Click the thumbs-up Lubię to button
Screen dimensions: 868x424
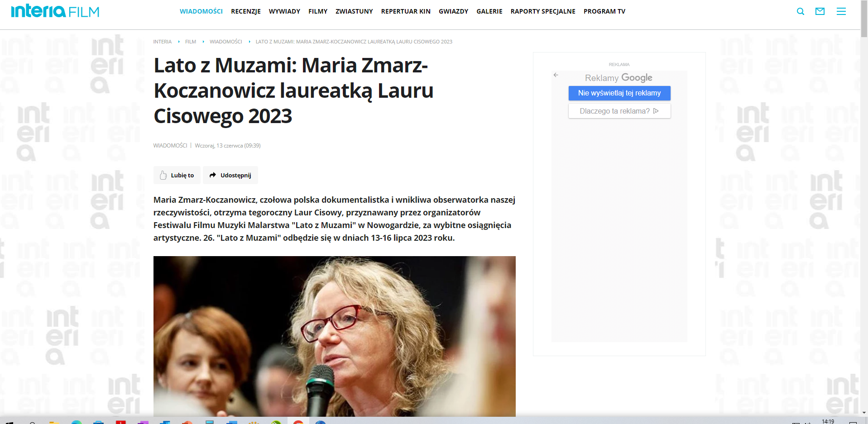177,175
